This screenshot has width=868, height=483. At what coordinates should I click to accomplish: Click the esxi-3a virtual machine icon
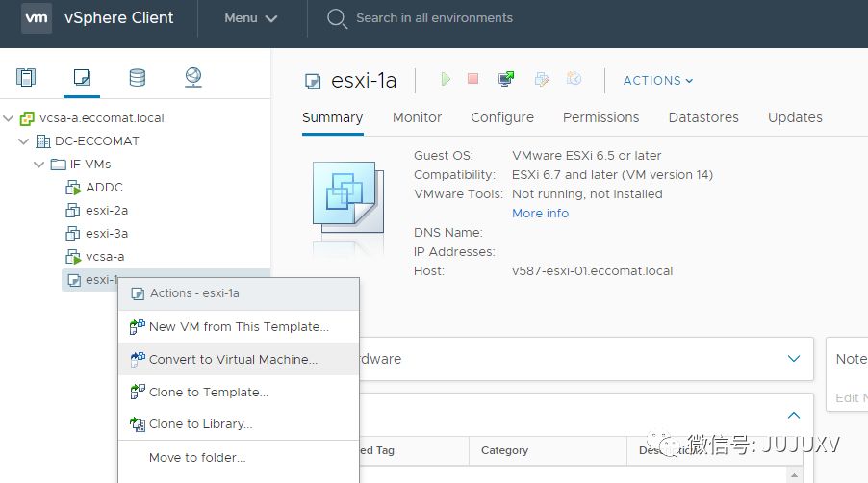tap(72, 234)
